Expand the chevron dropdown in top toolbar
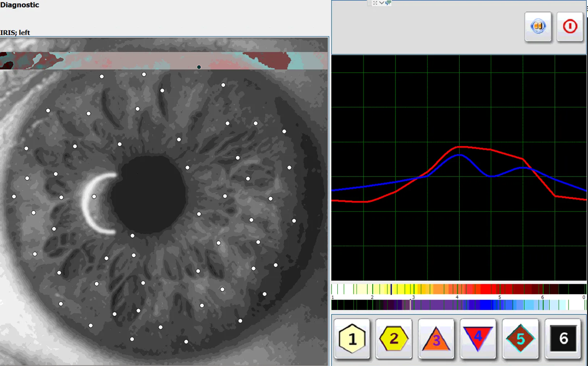Screen dimensions: 588x366 381,3
